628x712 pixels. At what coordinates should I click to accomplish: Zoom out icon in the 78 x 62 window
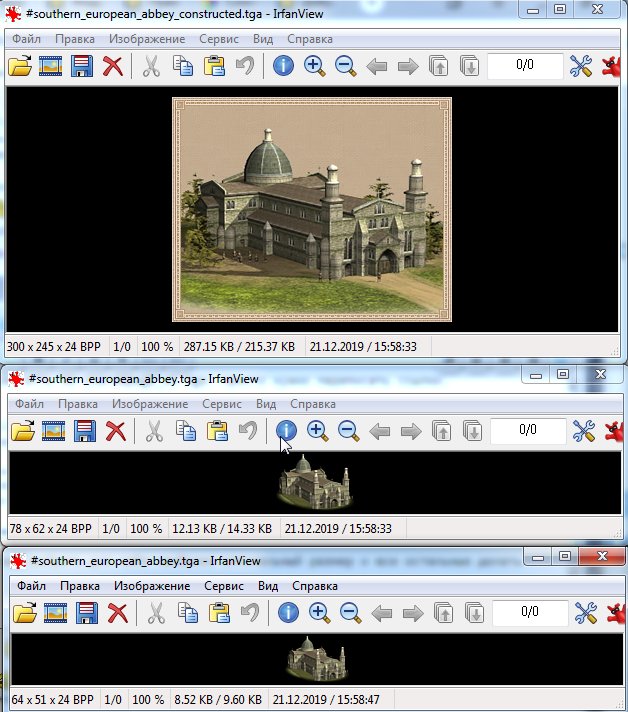click(349, 431)
